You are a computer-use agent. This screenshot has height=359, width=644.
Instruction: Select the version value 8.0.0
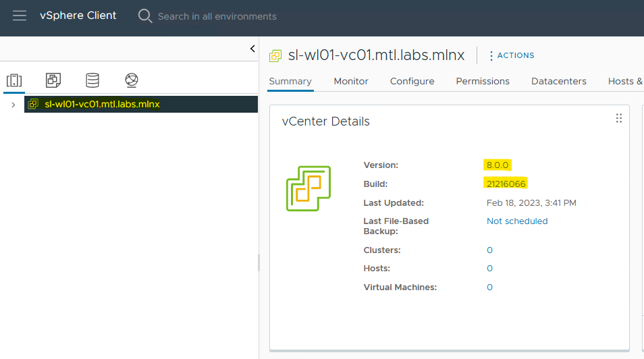pyautogui.click(x=498, y=165)
